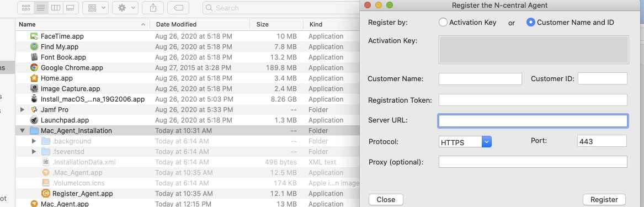Select the Register_Agent.app icon

(x=46, y=193)
